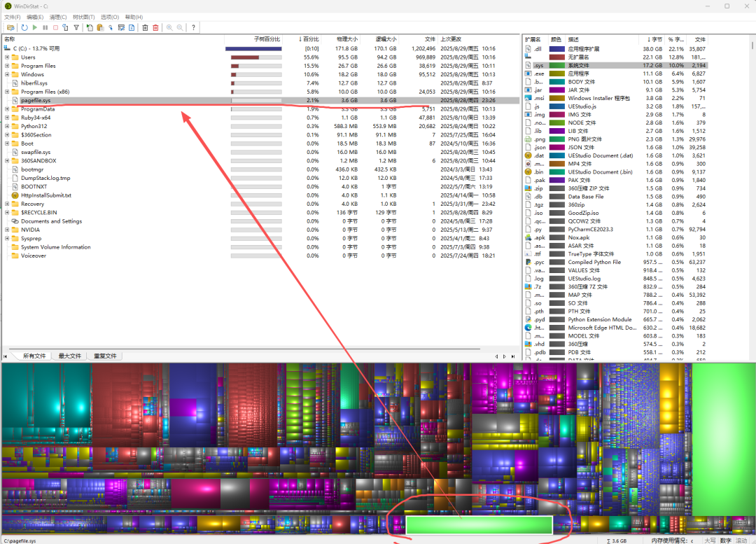
Task: Switch to the 最大文件 tab
Action: [x=69, y=356]
